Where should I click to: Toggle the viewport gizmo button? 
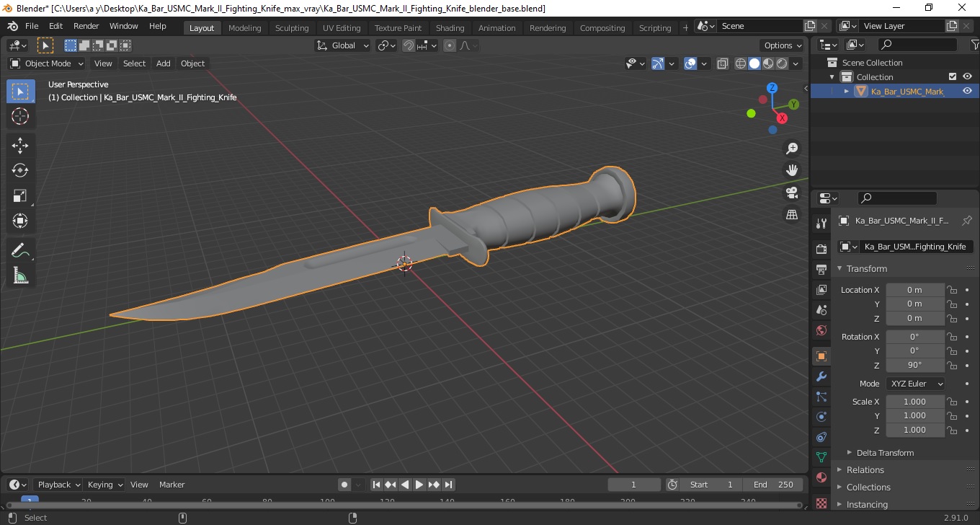point(657,63)
